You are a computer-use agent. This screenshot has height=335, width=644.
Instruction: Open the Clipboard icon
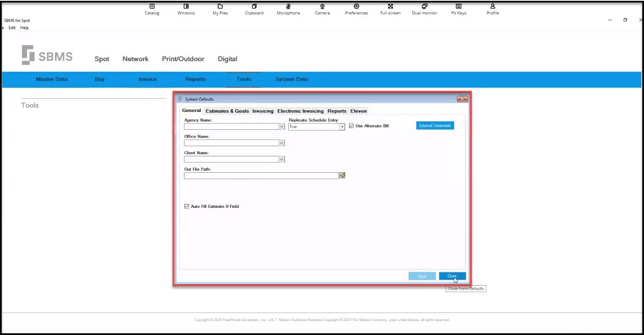254,6
